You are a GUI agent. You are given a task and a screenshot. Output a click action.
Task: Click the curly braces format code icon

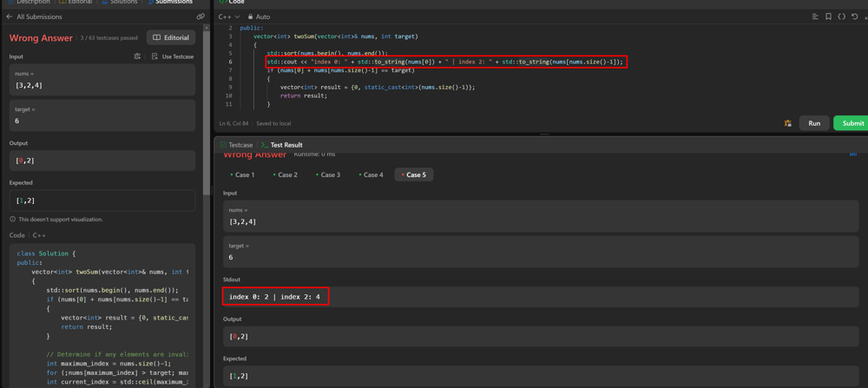tap(841, 16)
